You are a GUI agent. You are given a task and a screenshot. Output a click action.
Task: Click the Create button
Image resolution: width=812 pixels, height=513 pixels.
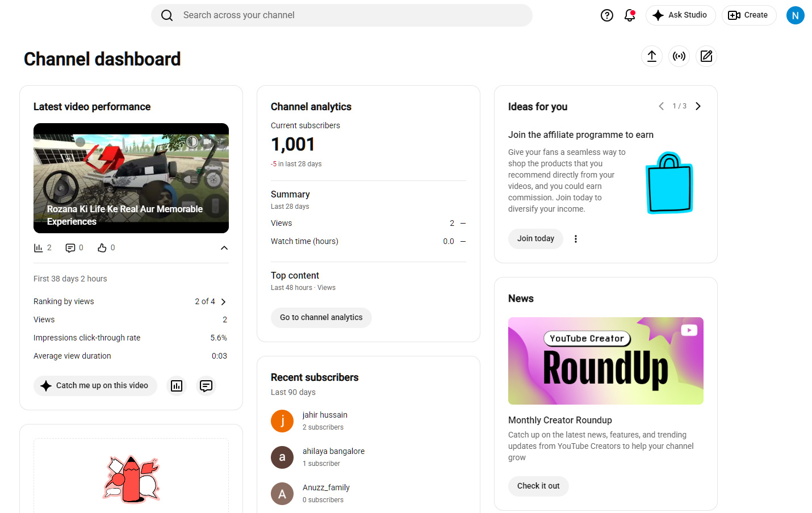coord(749,15)
